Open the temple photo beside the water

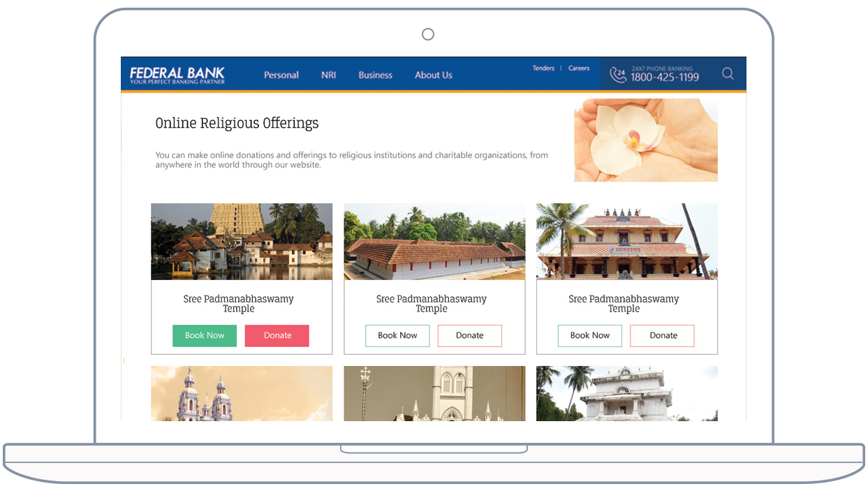[x=242, y=242]
